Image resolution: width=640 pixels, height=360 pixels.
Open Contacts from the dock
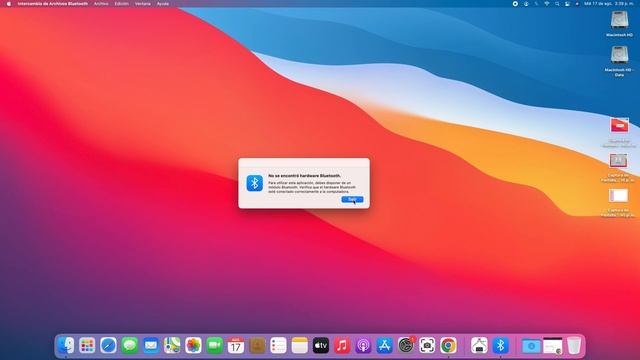(x=257, y=346)
